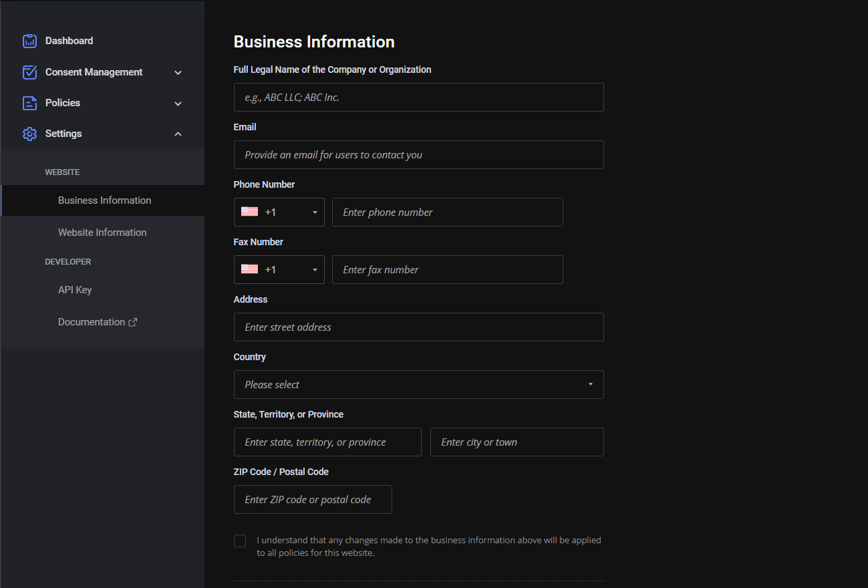Click the Settings gear icon
This screenshot has height=588, width=868.
pyautogui.click(x=29, y=134)
